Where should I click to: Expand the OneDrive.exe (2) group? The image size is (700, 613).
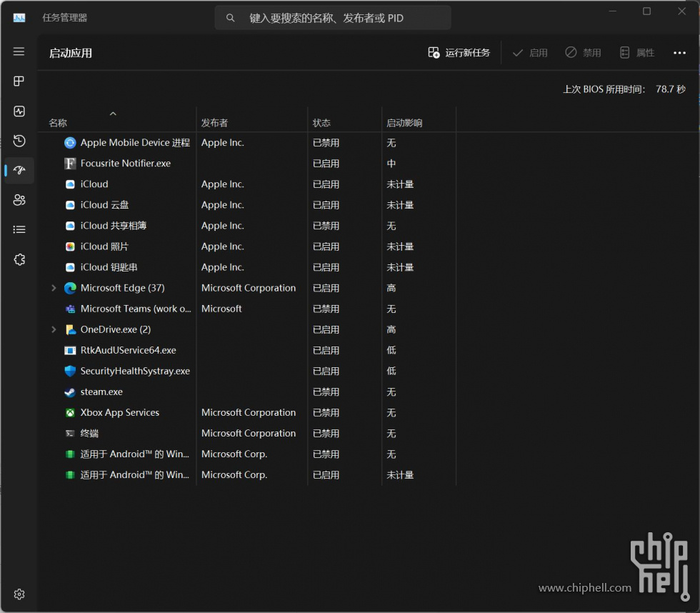(x=54, y=329)
